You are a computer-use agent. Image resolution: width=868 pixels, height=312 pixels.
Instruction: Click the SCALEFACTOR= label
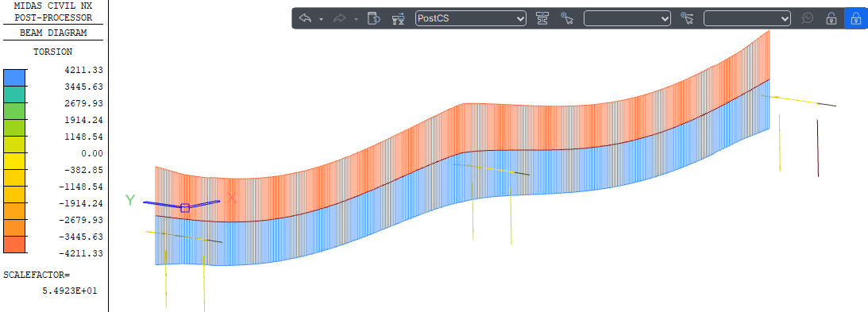(37, 275)
